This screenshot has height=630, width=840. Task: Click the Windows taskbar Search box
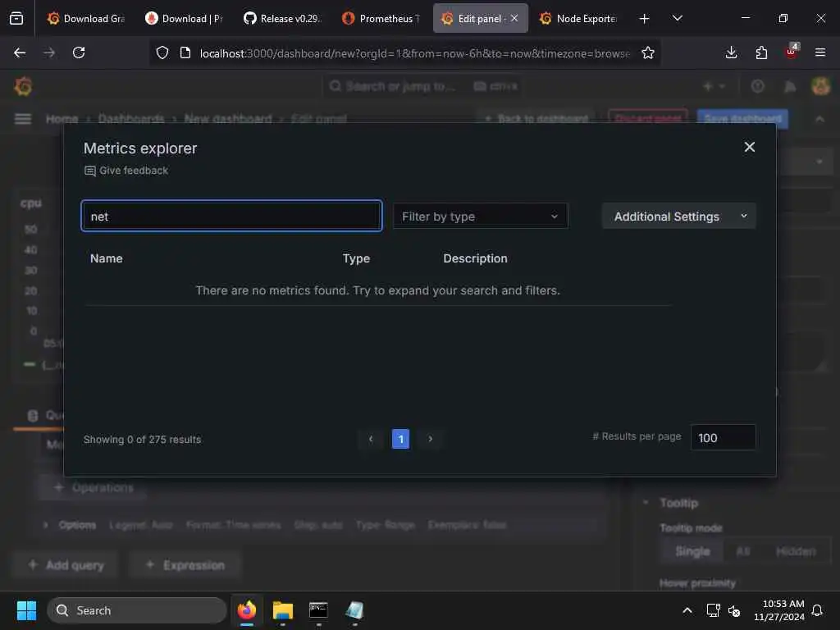click(137, 610)
